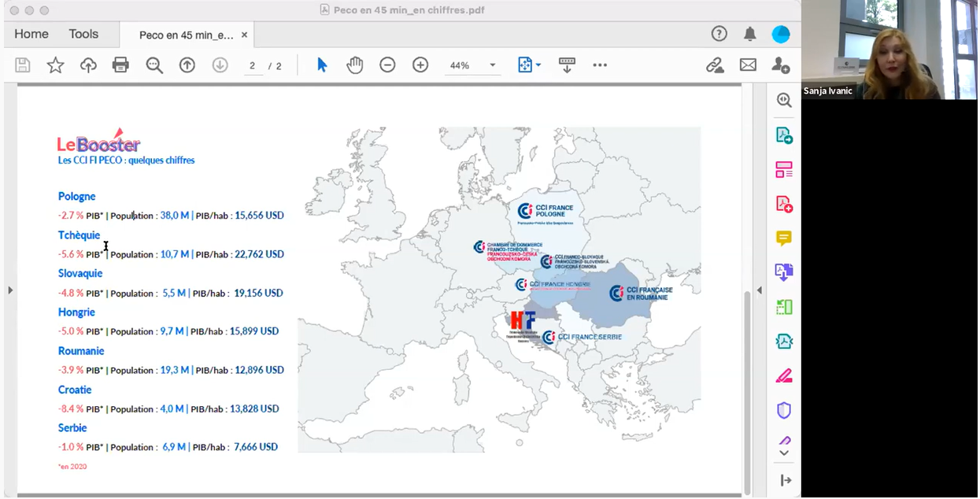
Task: Expand the fit page options dropdown
Action: tap(538, 65)
